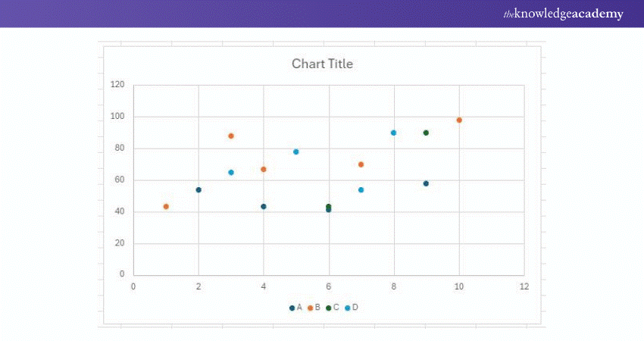Image resolution: width=644 pixels, height=341 pixels.
Task: Select the series B legend marker
Action: pos(311,308)
